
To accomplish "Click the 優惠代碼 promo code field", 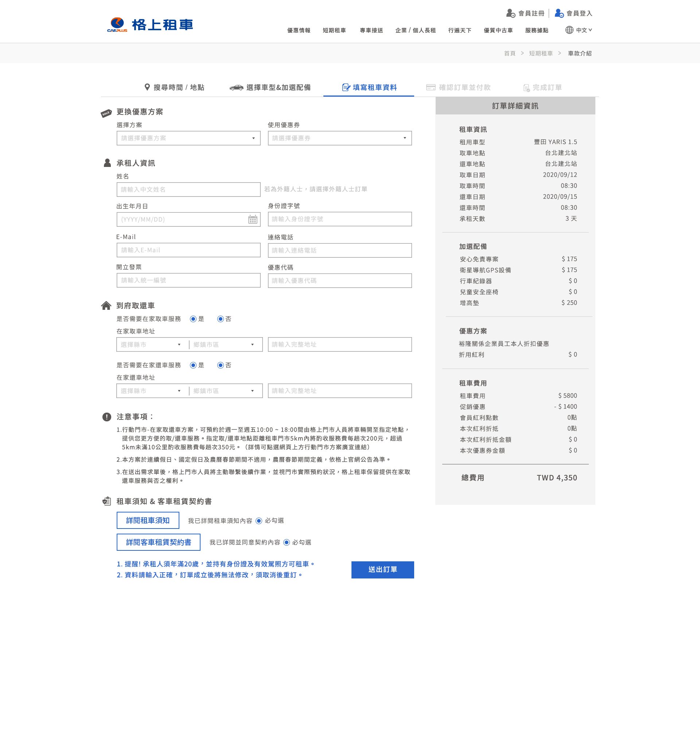I will click(x=339, y=281).
